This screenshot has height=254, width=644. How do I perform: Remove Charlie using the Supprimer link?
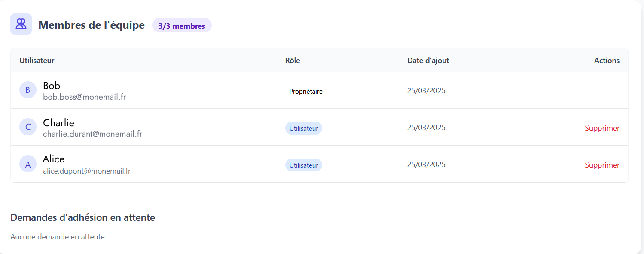[x=602, y=128]
